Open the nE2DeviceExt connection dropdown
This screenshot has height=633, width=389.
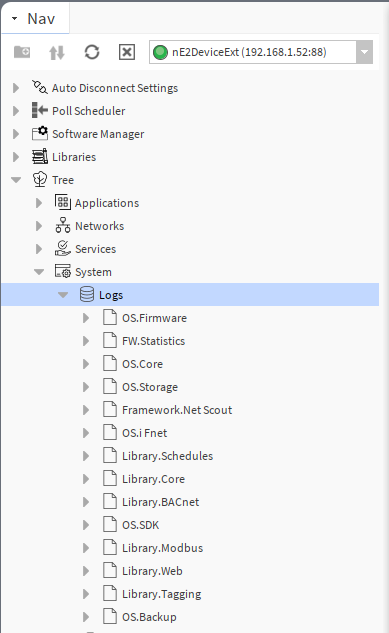pos(364,52)
